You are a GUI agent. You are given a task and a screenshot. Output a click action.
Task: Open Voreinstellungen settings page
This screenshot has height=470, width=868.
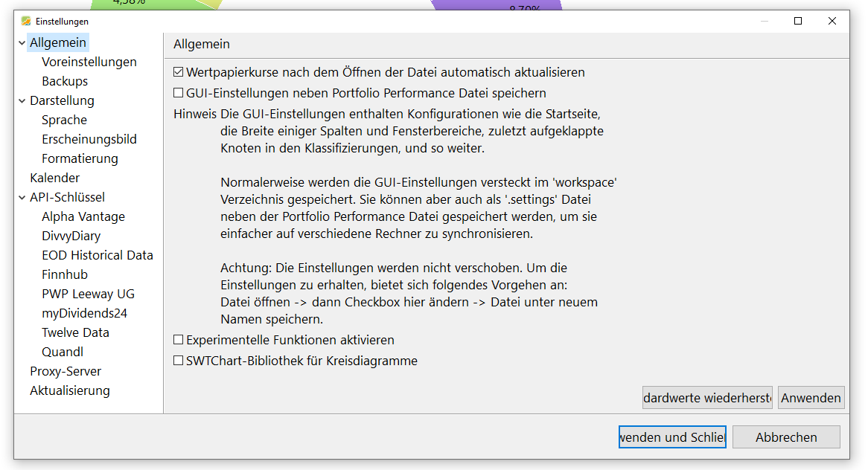tap(89, 62)
